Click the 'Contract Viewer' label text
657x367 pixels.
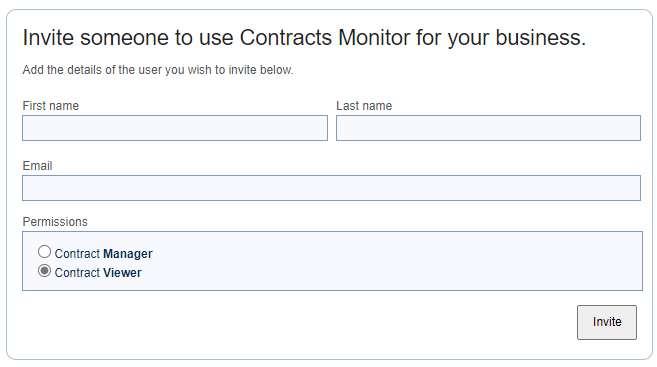[x=98, y=273]
